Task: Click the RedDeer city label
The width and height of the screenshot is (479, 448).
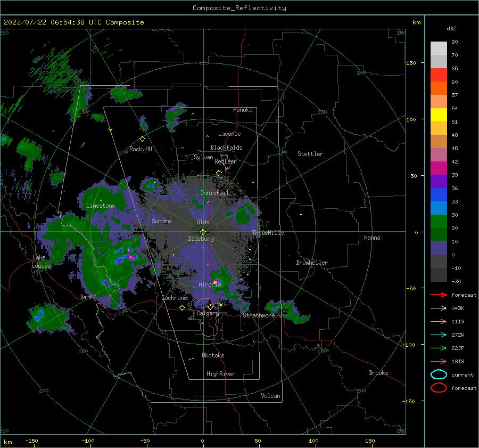Action: pos(226,161)
